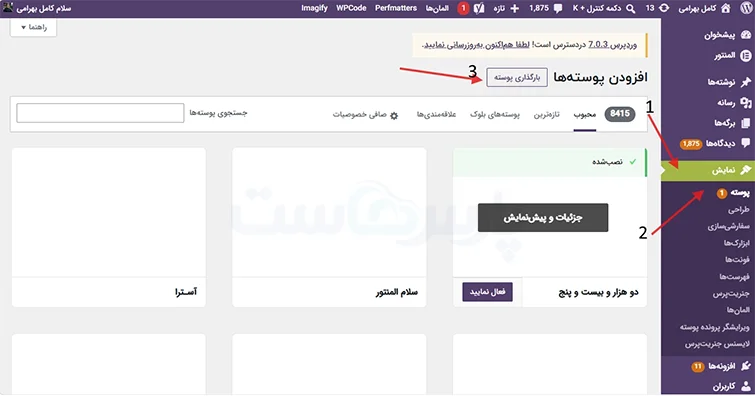
Task: Open فهرست‌ها in the sidebar
Action: 735,277
